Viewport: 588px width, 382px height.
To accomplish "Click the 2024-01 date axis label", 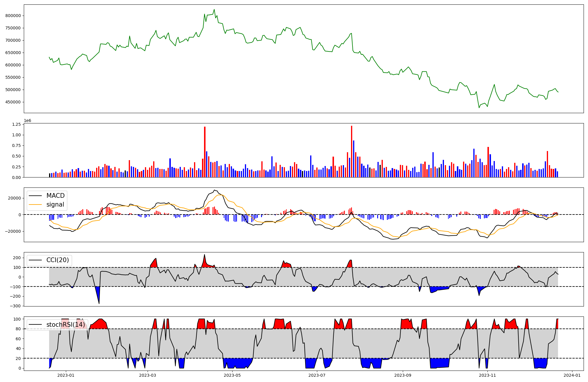I will coord(572,375).
